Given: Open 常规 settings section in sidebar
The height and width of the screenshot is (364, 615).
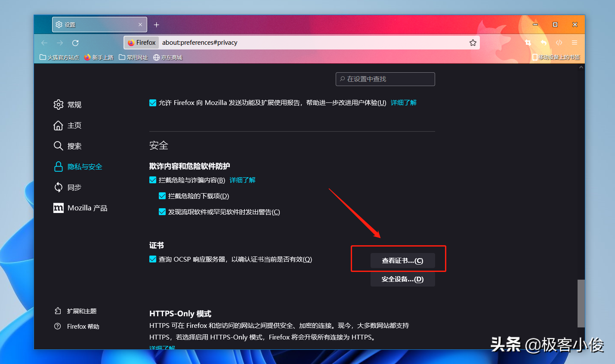Looking at the screenshot, I should 73,105.
